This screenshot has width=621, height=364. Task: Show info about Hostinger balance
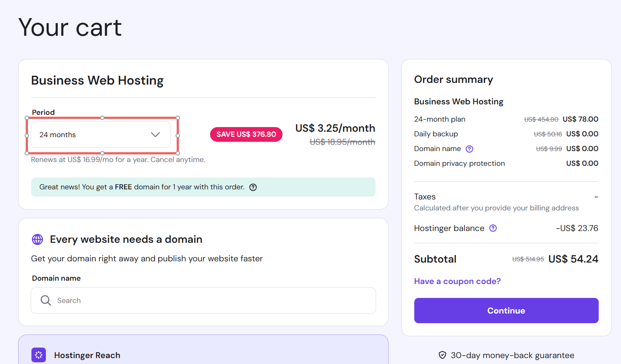pyautogui.click(x=493, y=228)
